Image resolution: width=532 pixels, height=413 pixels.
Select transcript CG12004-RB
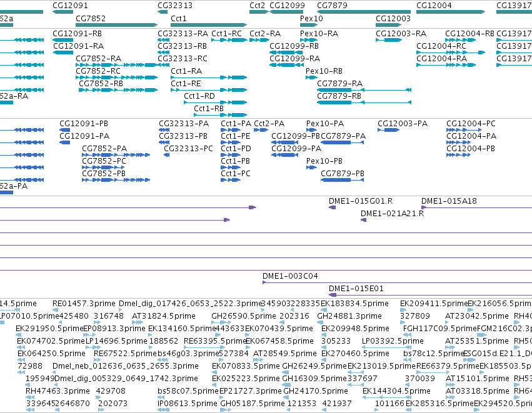pyautogui.click(x=469, y=34)
